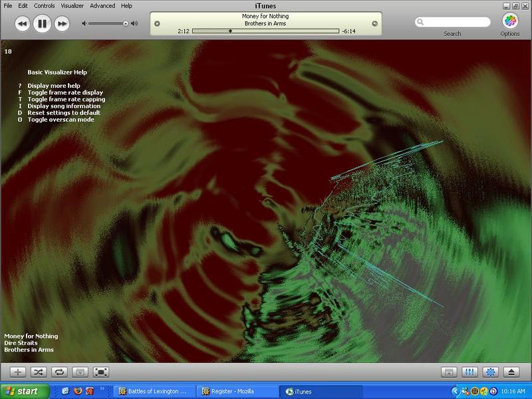
Task: Open the Controls menu
Action: pyautogui.click(x=45, y=5)
